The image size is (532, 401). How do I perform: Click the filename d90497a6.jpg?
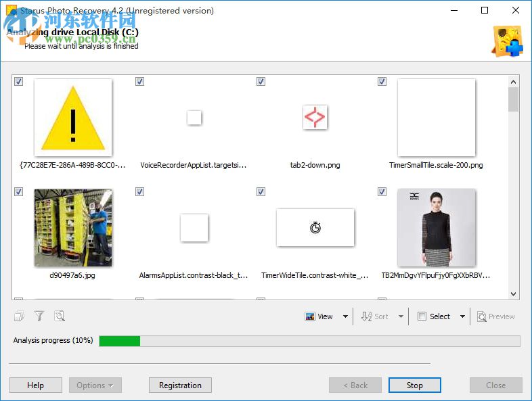[x=72, y=275]
